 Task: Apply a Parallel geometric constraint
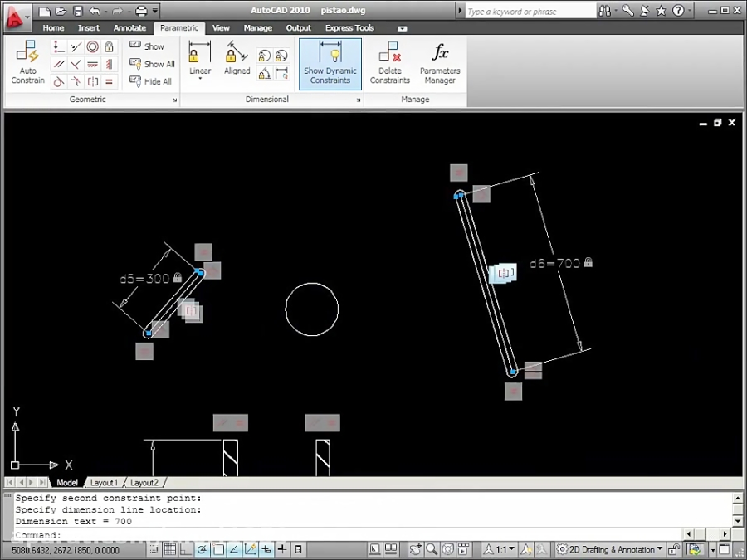pos(58,64)
